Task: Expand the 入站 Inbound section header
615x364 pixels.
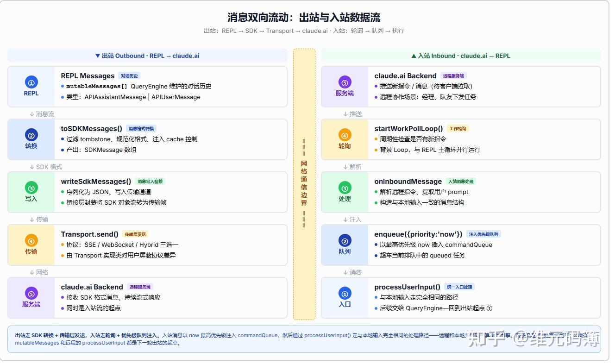Action: [x=461, y=56]
